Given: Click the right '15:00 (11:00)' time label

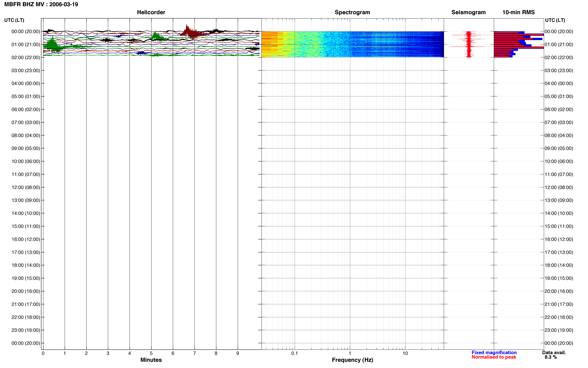Looking at the screenshot, I should tap(559, 226).
